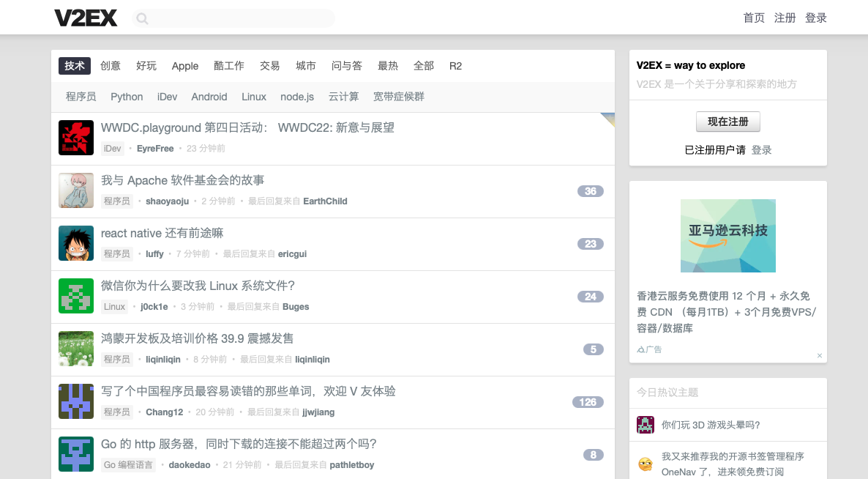Open topic 微信你为什么要改我 Linux 系统文件
868x479 pixels.
(198, 286)
